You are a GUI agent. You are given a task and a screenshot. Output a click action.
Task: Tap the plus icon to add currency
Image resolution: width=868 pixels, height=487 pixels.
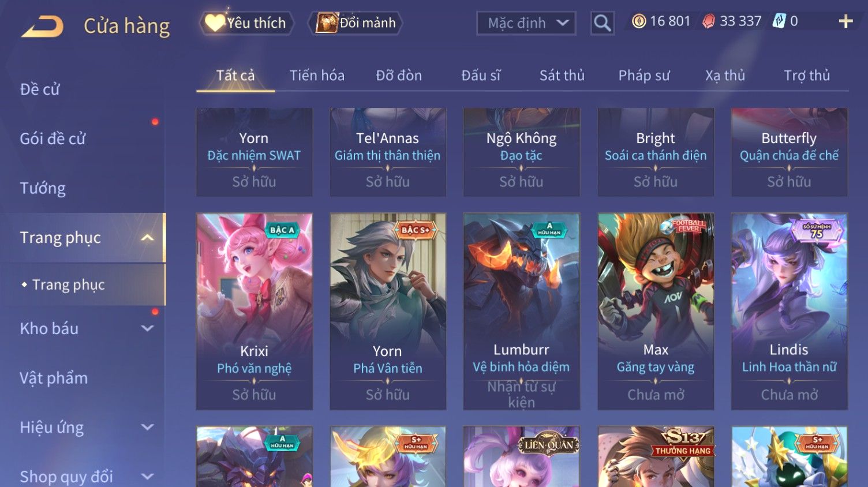[845, 21]
